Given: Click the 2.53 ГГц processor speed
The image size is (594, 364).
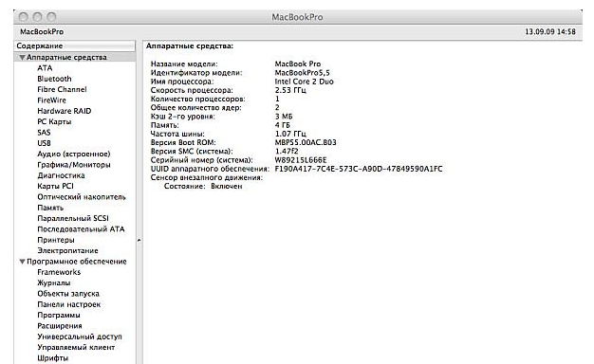Looking at the screenshot, I should [290, 90].
